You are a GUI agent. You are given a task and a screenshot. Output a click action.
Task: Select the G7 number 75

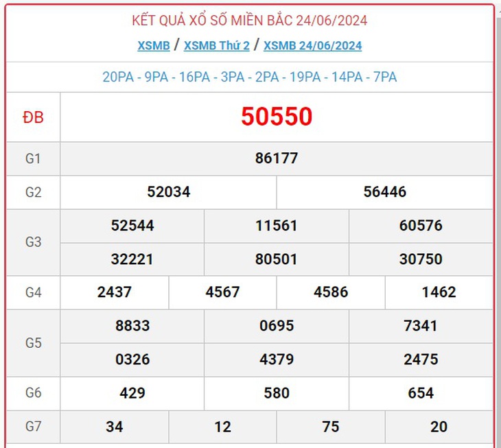tap(331, 427)
